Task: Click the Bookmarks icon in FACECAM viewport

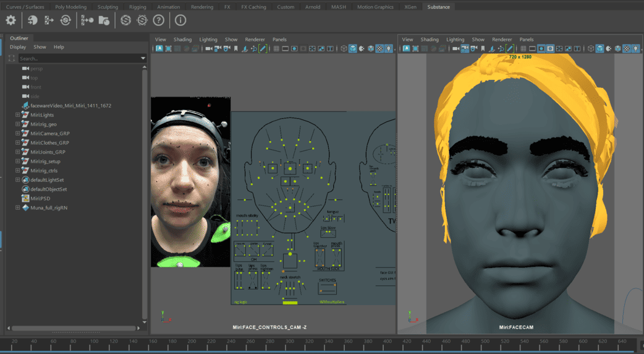Action: point(483,48)
